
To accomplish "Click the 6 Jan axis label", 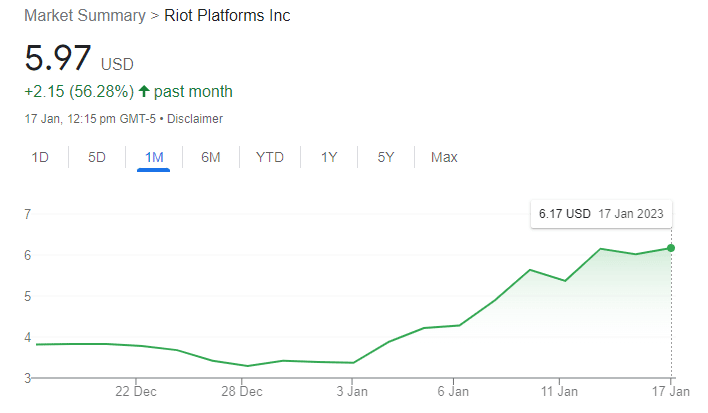I will (452, 393).
